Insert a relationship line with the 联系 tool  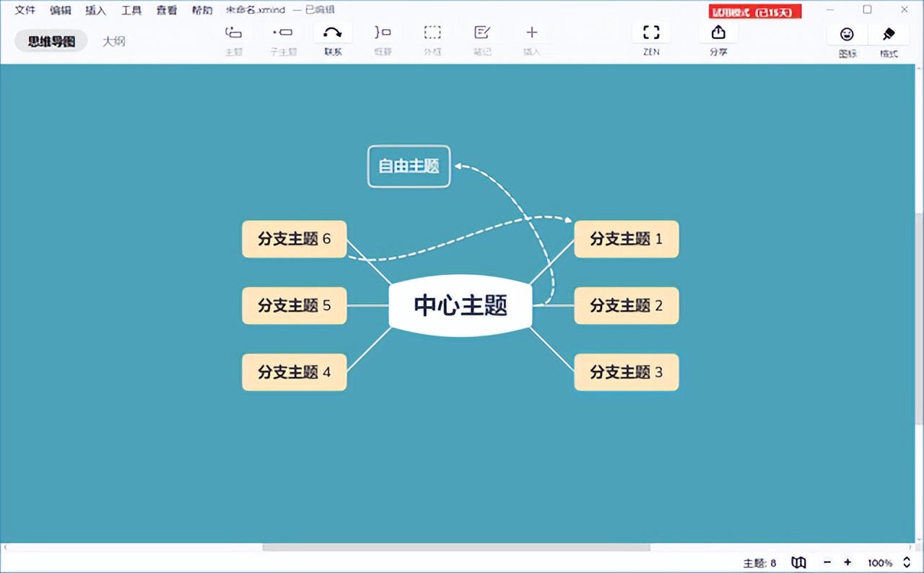332,32
